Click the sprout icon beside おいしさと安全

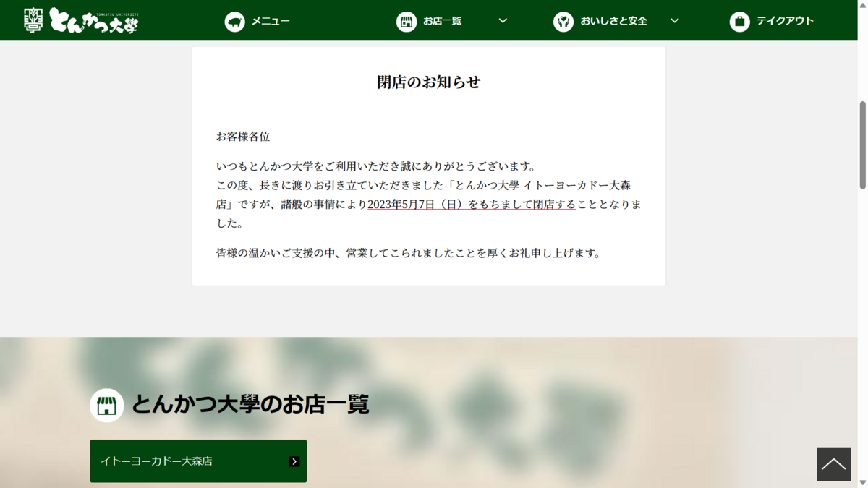(x=563, y=22)
